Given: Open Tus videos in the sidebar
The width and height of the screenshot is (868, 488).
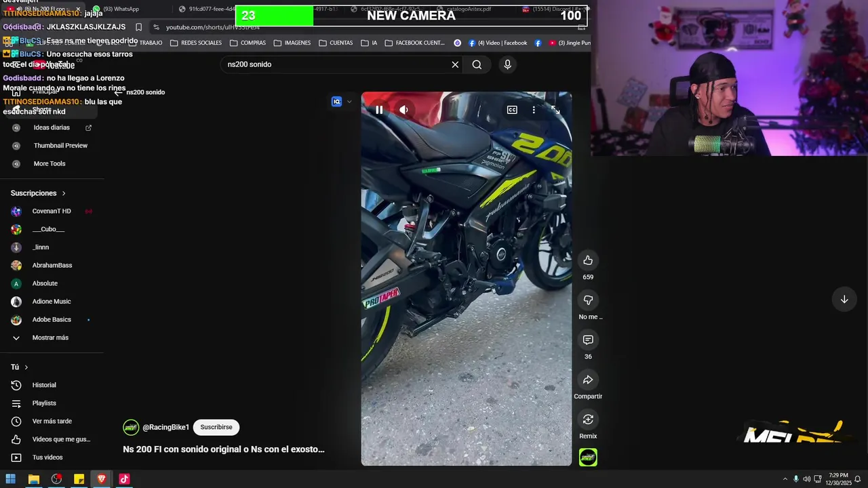Looking at the screenshot, I should coord(52,457).
